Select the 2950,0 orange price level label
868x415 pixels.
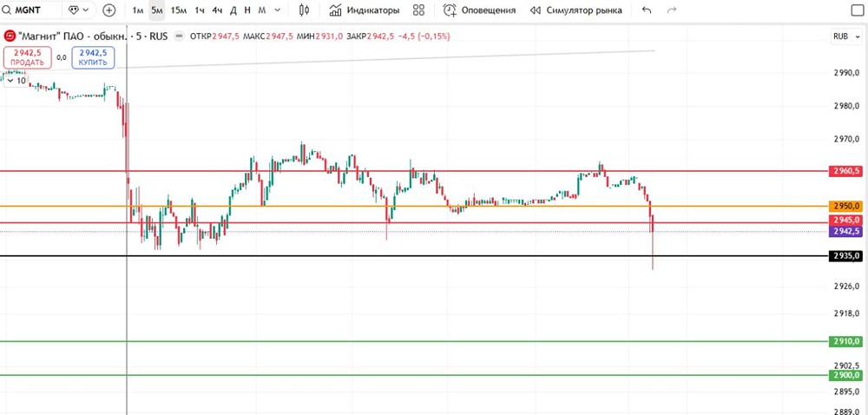point(845,207)
